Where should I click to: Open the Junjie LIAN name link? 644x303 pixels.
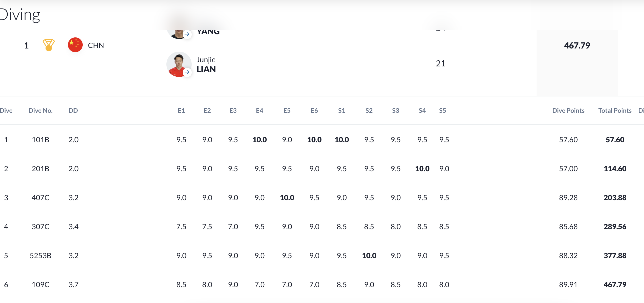point(206,65)
